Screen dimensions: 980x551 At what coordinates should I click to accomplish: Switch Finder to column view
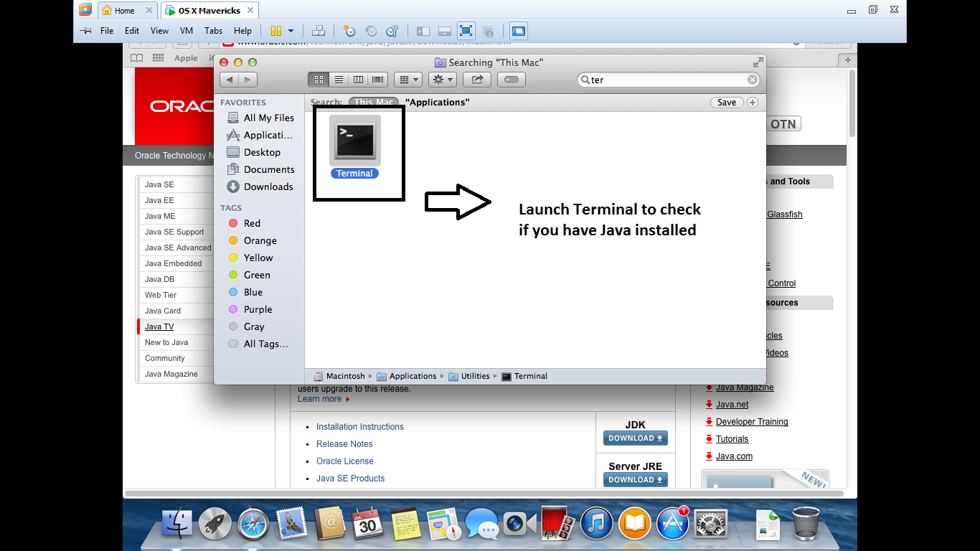point(358,80)
